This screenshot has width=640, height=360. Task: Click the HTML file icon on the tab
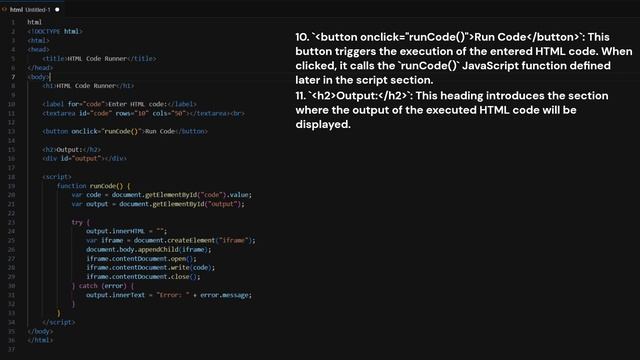tap(4, 9)
